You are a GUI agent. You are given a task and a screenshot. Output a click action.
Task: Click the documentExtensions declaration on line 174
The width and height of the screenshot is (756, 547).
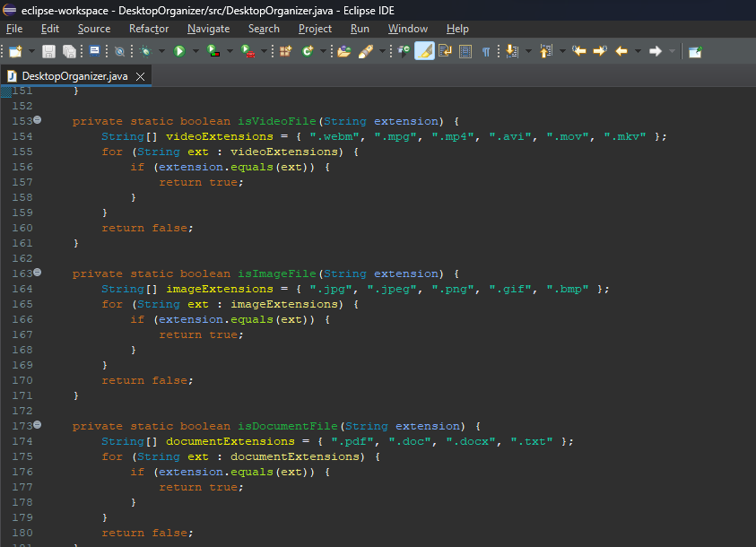click(230, 441)
